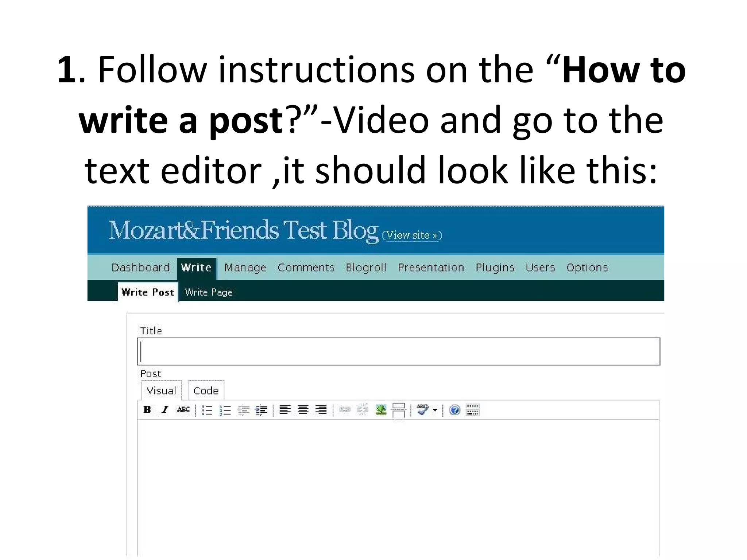The image size is (747, 560).
Task: Open the Manage menu
Action: click(x=245, y=268)
